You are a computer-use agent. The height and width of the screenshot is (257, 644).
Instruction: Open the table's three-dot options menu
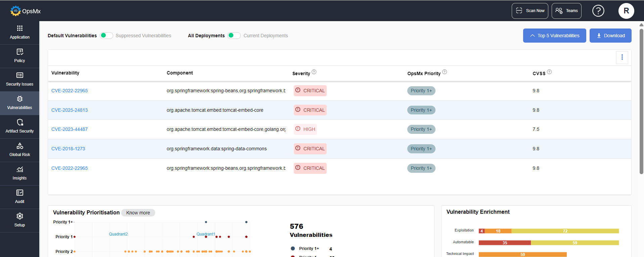point(622,57)
